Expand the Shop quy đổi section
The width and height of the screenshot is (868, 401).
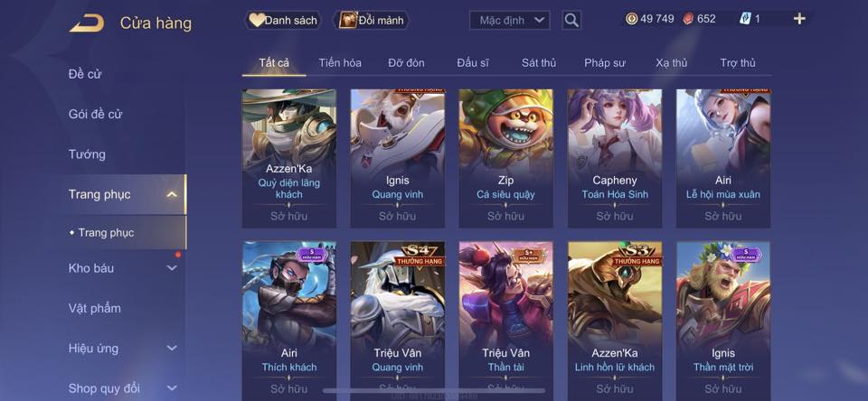click(x=172, y=387)
